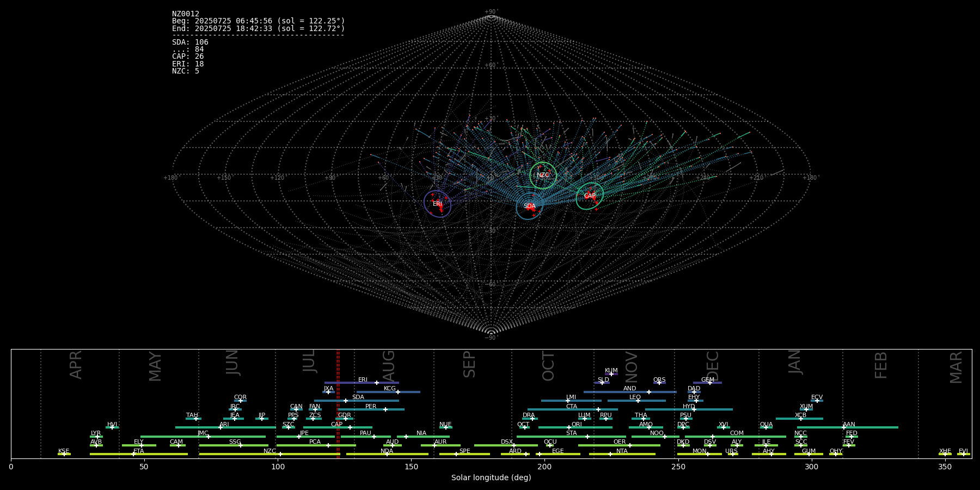Click the LYR shower label in timeline

(x=96, y=433)
